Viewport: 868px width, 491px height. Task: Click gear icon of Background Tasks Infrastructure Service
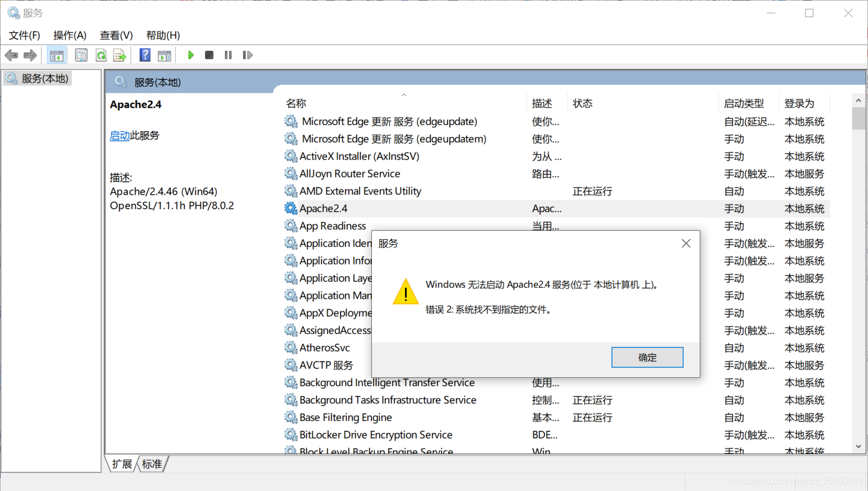pyautogui.click(x=291, y=400)
